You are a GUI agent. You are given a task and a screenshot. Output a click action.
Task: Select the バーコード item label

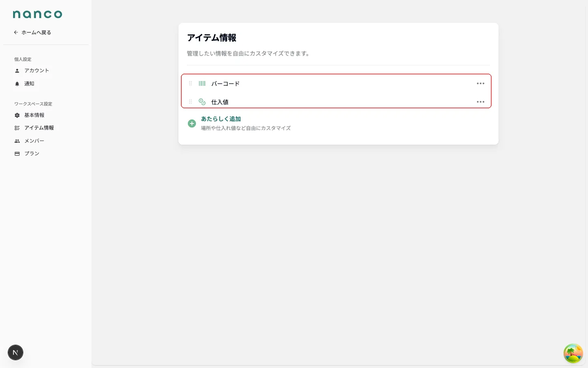tap(225, 84)
